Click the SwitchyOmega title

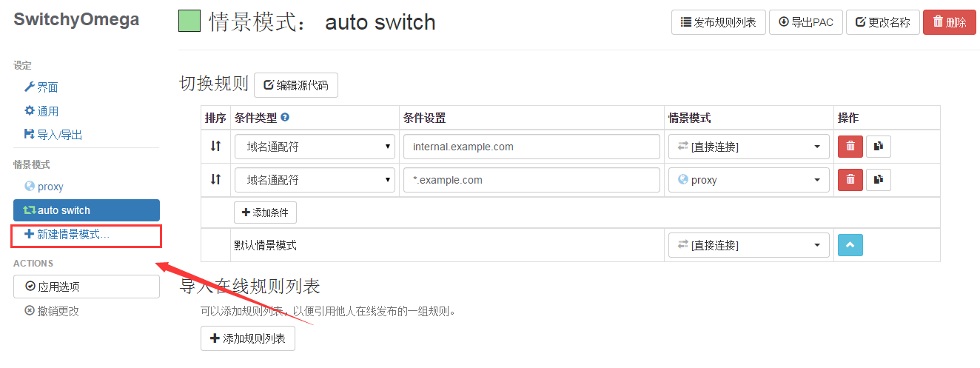click(76, 20)
